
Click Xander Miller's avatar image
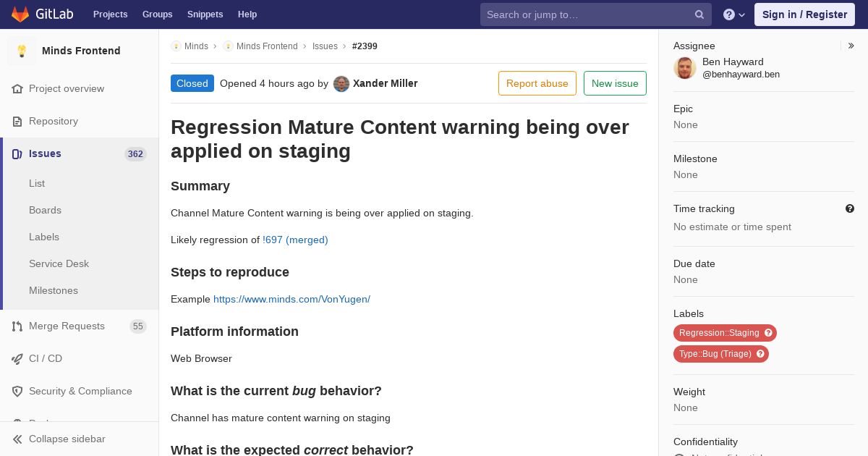point(341,83)
